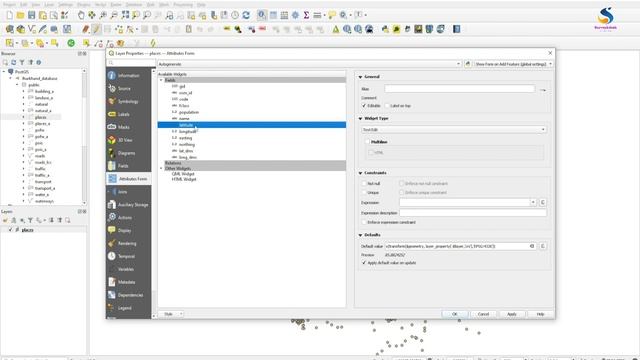Viewport: 640px width, 360px height.
Task: Toggle editing with the pencil icon
Action: [x=96, y=29]
